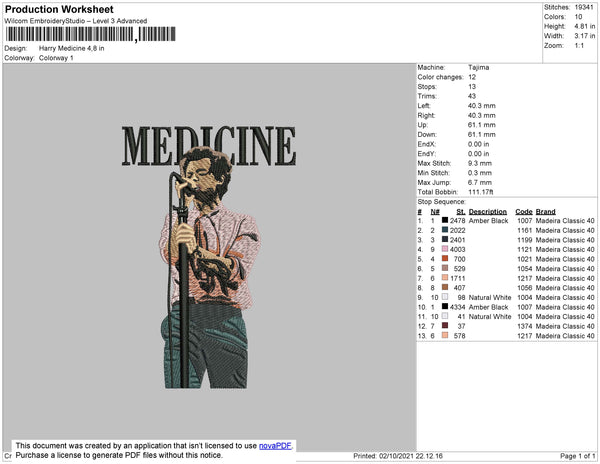Click thread code '1056' in stop row 8
The width and height of the screenshot is (600, 464).
pos(525,288)
